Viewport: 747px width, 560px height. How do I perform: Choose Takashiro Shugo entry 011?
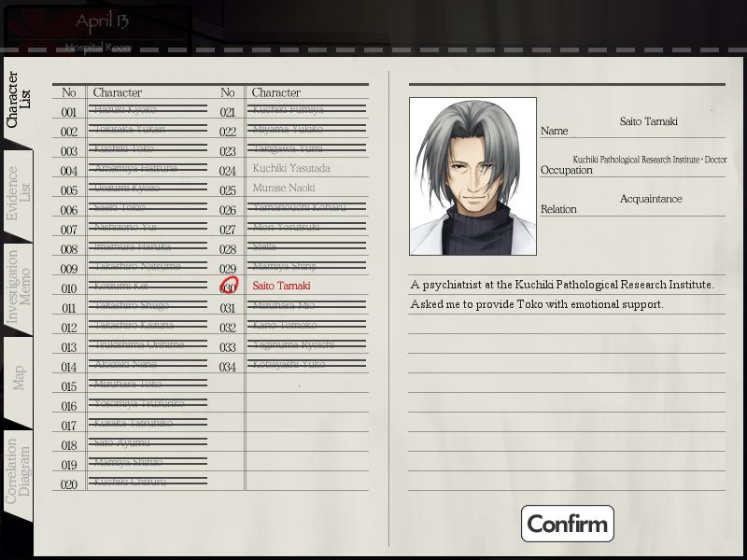(x=148, y=305)
